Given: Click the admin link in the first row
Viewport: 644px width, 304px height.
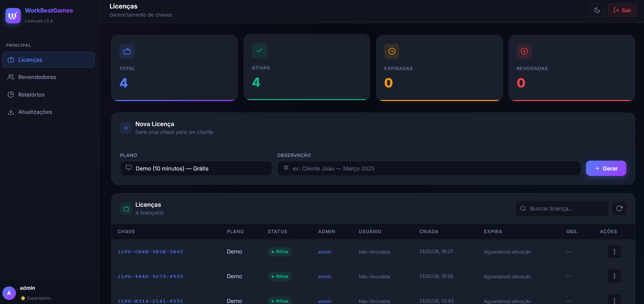Looking at the screenshot, I should coord(324,252).
